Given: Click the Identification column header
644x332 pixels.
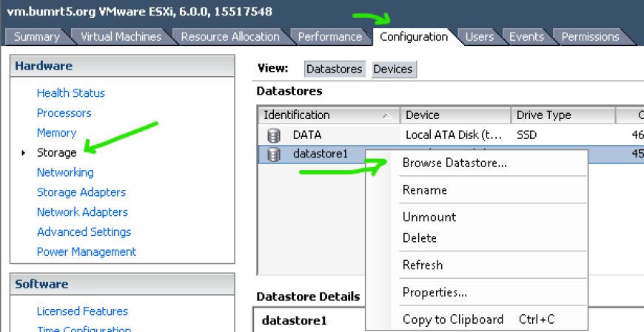Looking at the screenshot, I should (x=329, y=115).
